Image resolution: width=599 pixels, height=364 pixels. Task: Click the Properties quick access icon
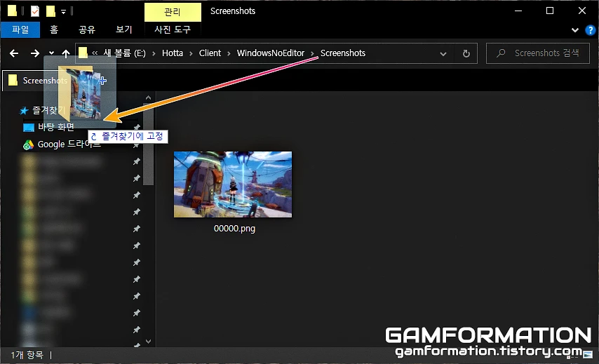tap(35, 11)
